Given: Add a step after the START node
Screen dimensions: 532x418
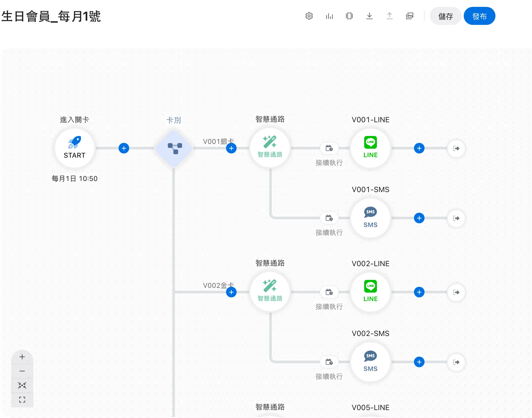Looking at the screenshot, I should click(x=124, y=148).
